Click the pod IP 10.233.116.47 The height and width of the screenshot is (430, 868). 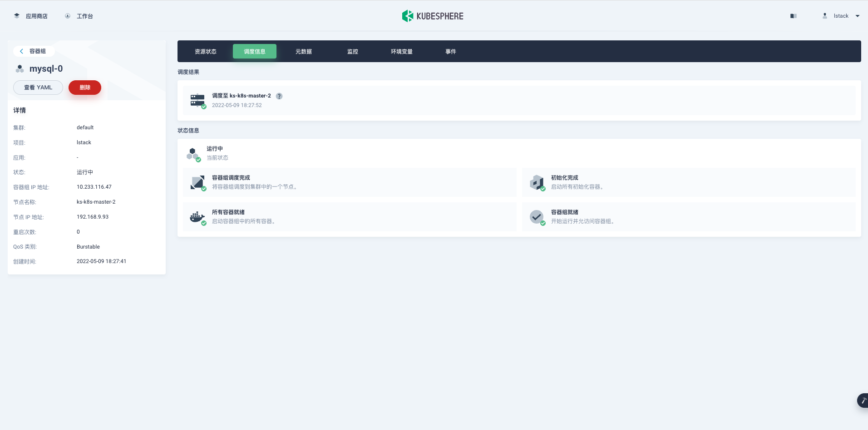coord(94,187)
